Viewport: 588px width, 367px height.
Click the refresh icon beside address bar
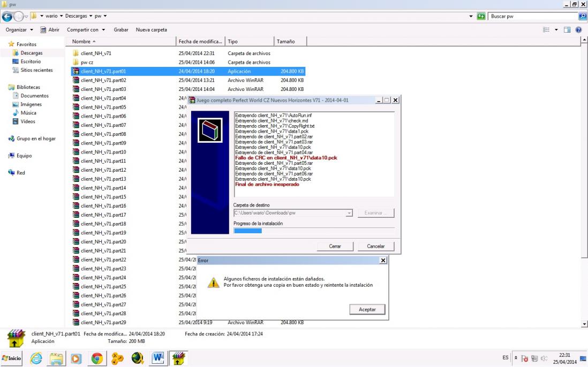click(481, 16)
